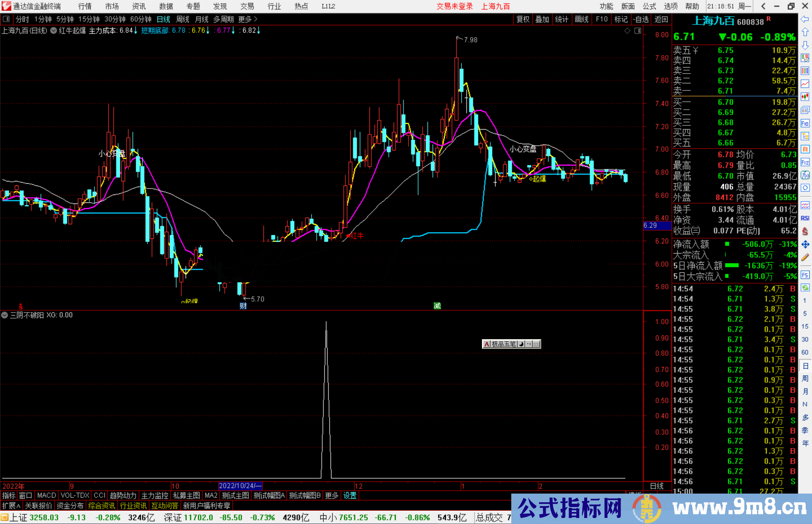Click the move crosshair arrows icon
Image resolution: width=812 pixels, height=524 pixels.
(x=805, y=245)
